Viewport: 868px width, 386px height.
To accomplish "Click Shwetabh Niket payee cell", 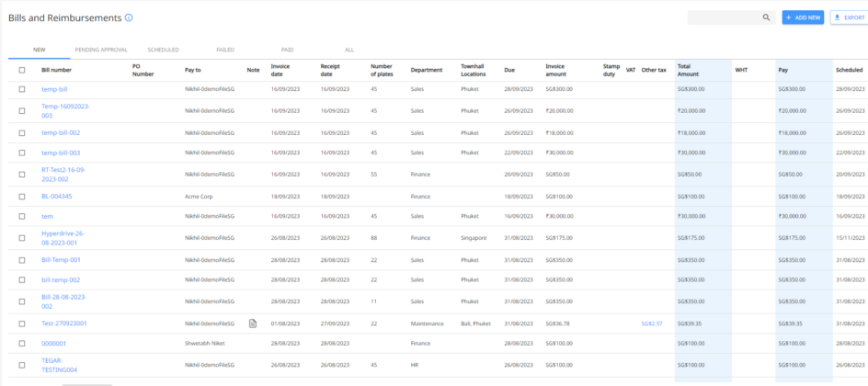I will [x=205, y=344].
